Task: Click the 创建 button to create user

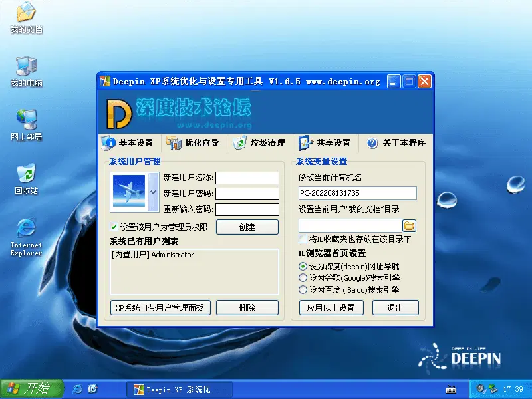Action: (247, 227)
